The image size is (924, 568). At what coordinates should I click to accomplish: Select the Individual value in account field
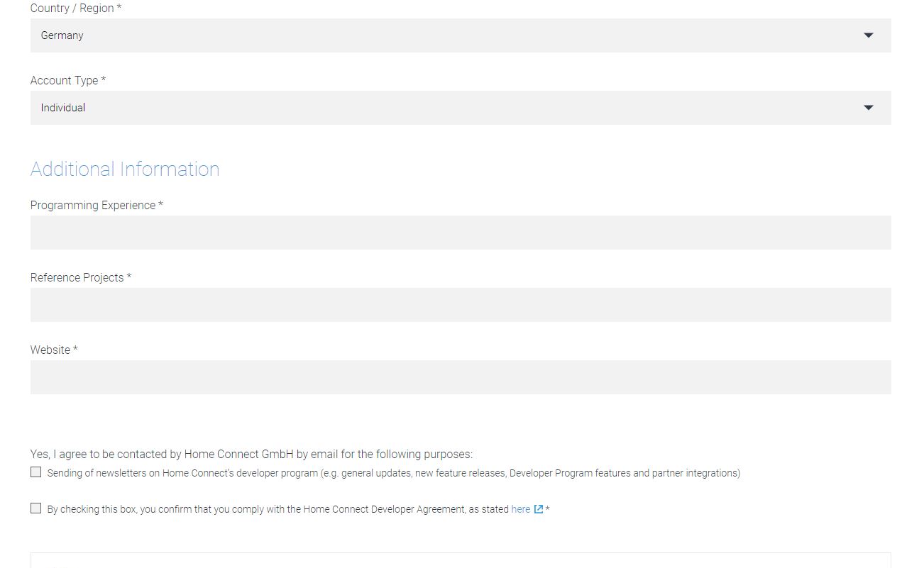(x=63, y=108)
